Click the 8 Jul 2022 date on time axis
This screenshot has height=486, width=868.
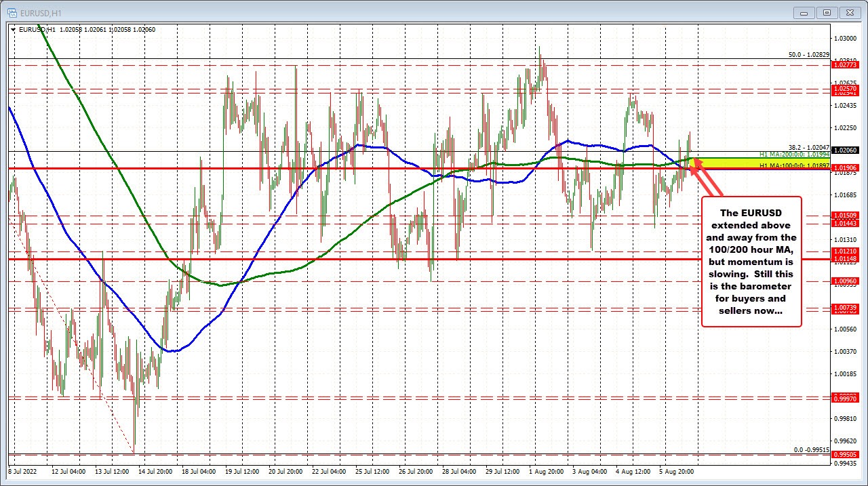[x=21, y=471]
